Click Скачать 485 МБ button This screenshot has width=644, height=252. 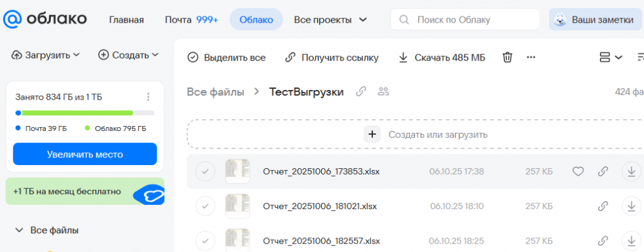pos(442,57)
